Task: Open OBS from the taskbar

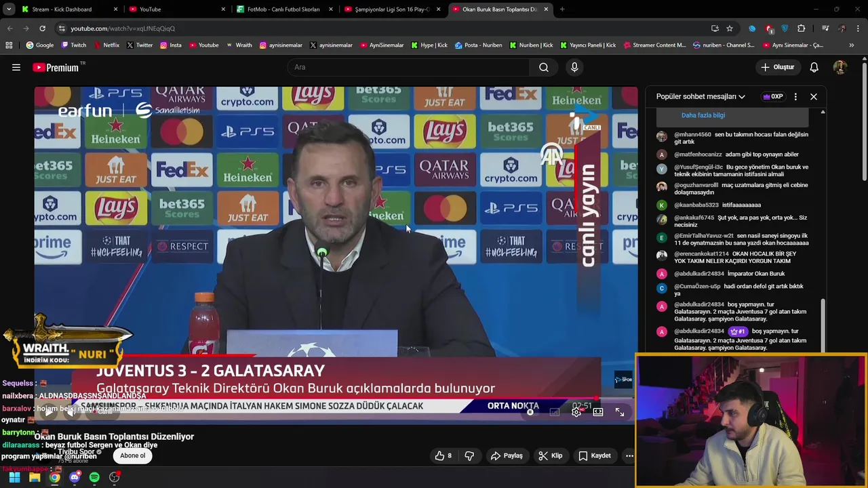Action: pos(115,477)
